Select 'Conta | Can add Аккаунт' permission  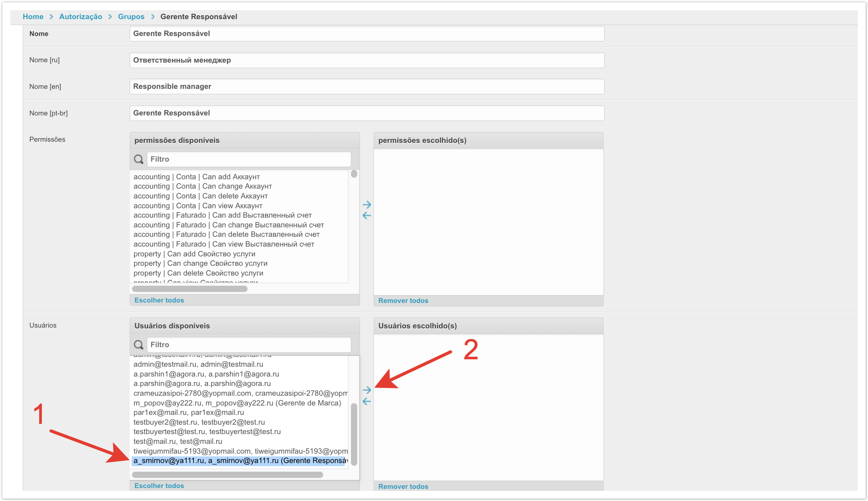click(197, 177)
